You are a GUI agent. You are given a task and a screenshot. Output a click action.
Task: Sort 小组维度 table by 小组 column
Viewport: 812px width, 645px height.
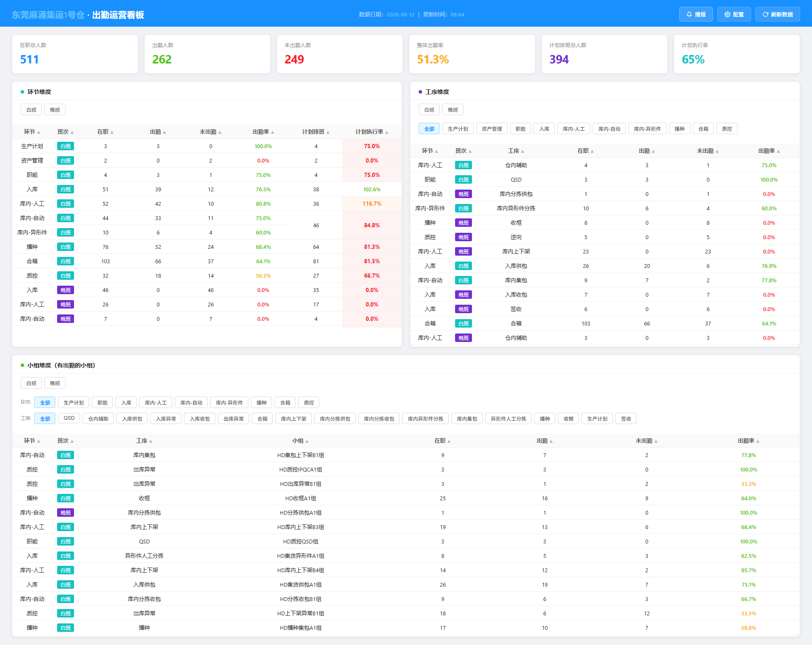(300, 441)
